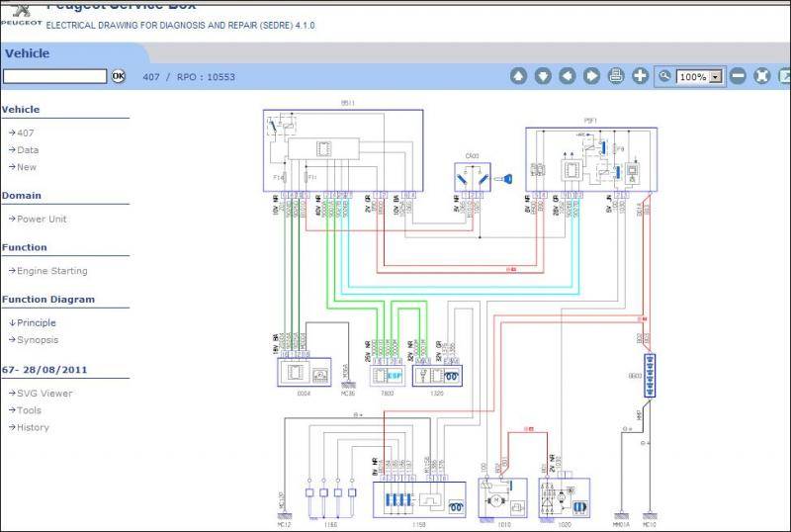
Task: Choose New under Vehicle
Action: coord(27,167)
